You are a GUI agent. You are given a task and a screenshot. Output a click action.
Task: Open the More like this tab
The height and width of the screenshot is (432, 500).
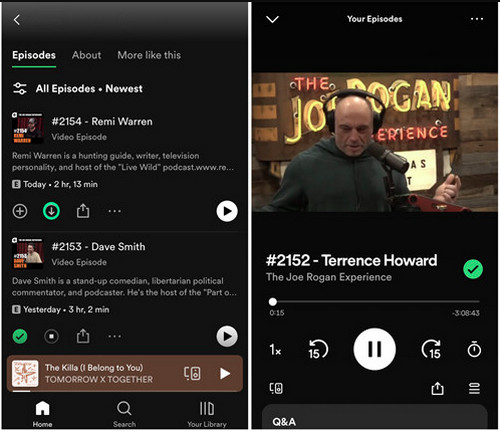coord(149,55)
